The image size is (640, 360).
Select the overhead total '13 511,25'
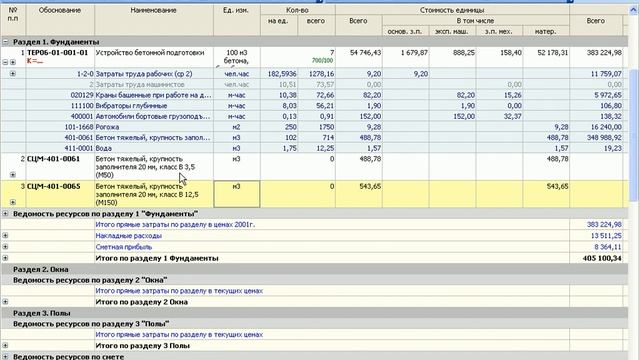606,236
